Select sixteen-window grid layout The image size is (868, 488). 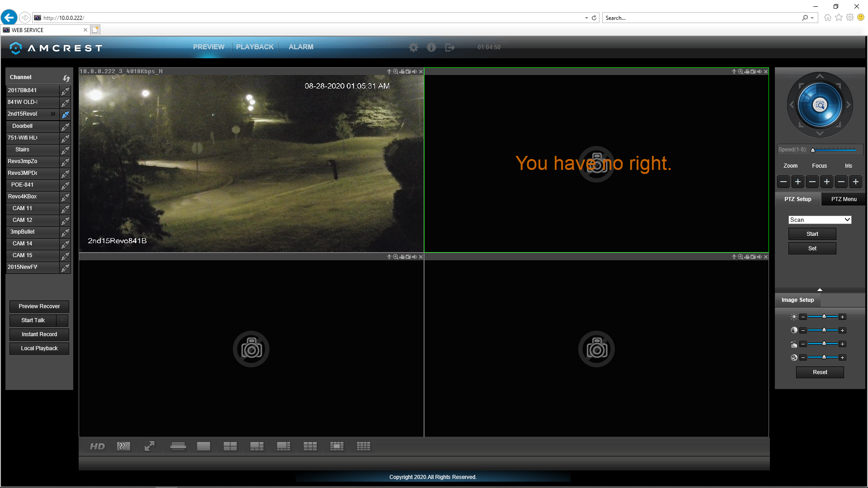pos(363,446)
